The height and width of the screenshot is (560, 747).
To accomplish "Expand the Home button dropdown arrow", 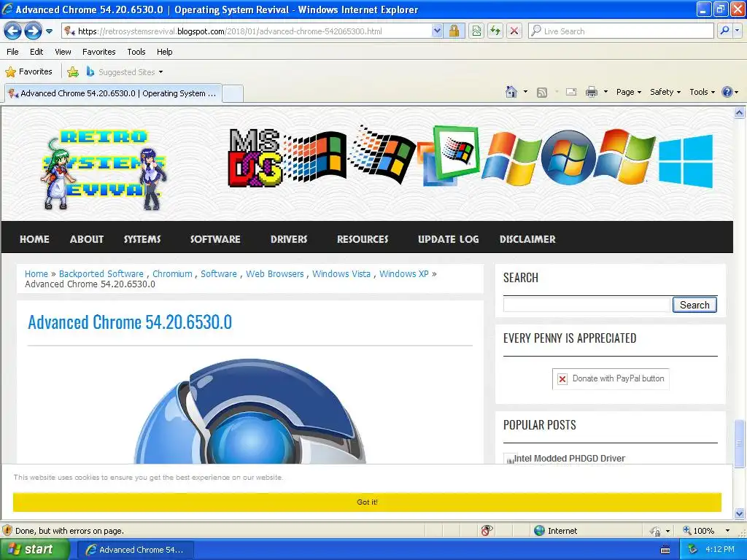I will pos(525,92).
